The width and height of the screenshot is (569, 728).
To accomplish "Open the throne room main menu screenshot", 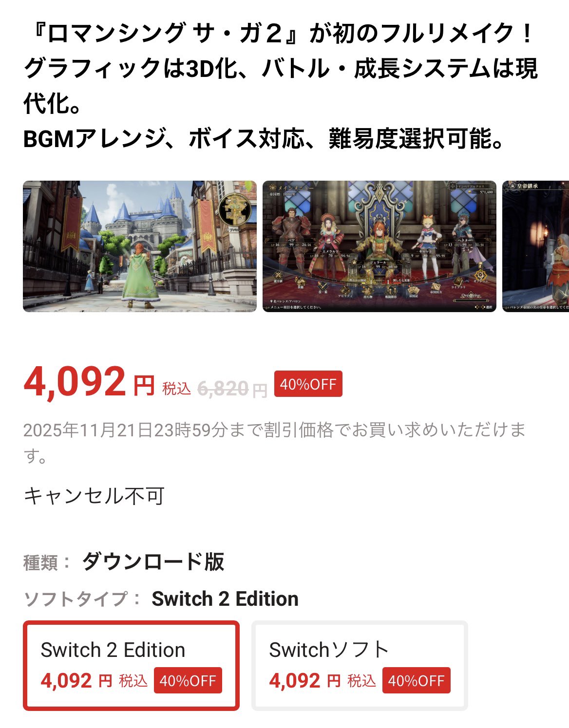I will pos(379,246).
